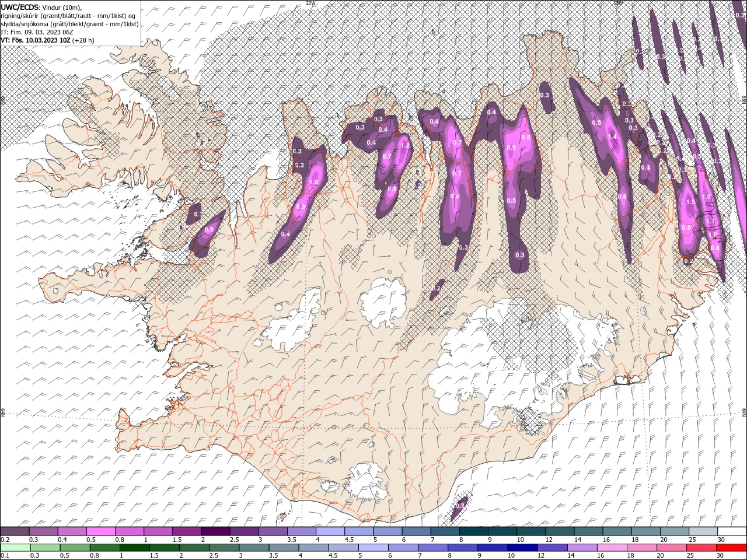
Task: Click the '1.5' snowfall value in the east
Action: coord(690,202)
